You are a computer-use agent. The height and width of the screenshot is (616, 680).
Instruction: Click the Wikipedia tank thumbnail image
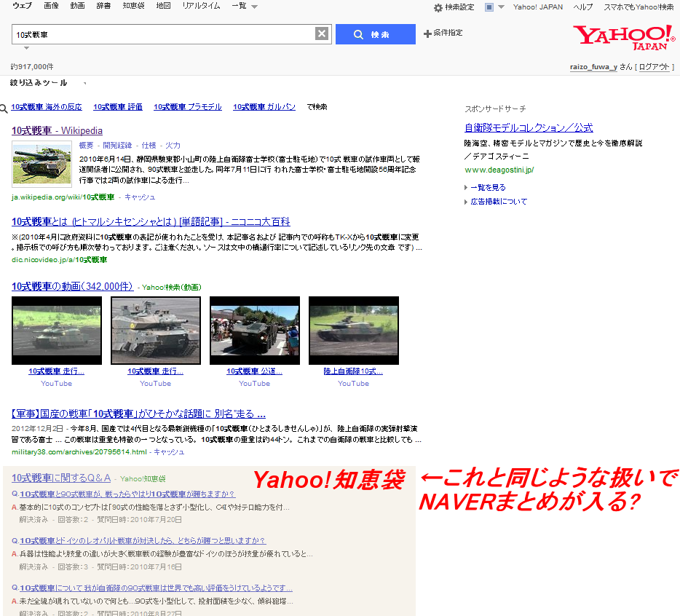point(41,165)
